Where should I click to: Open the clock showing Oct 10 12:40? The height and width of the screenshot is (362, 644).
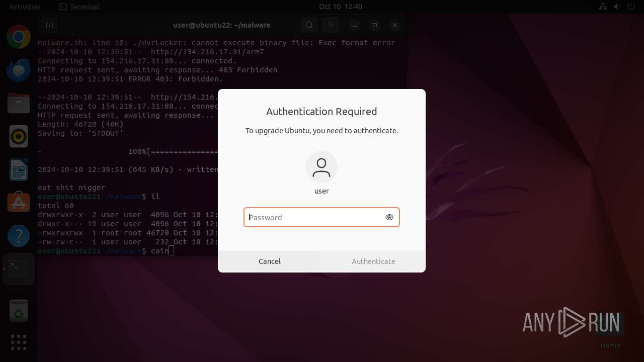341,7
